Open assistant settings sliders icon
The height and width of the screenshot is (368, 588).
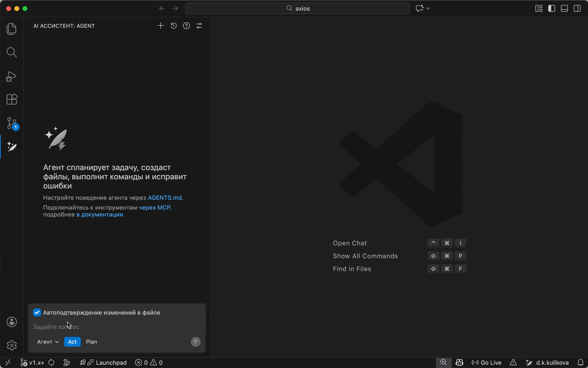point(199,26)
